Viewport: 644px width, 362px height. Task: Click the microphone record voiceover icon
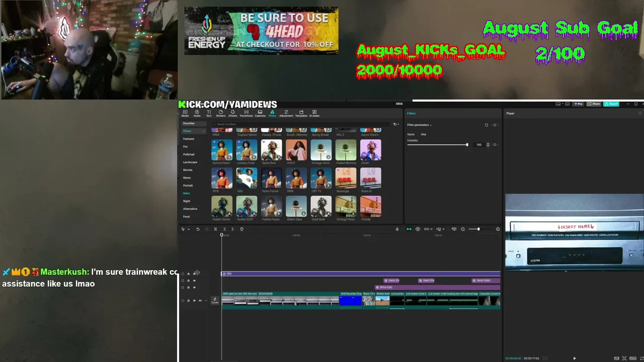[397, 229]
